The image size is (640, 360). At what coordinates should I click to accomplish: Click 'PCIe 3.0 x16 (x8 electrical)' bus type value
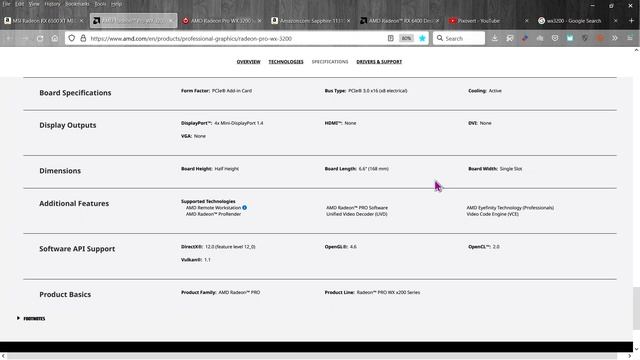click(x=378, y=91)
